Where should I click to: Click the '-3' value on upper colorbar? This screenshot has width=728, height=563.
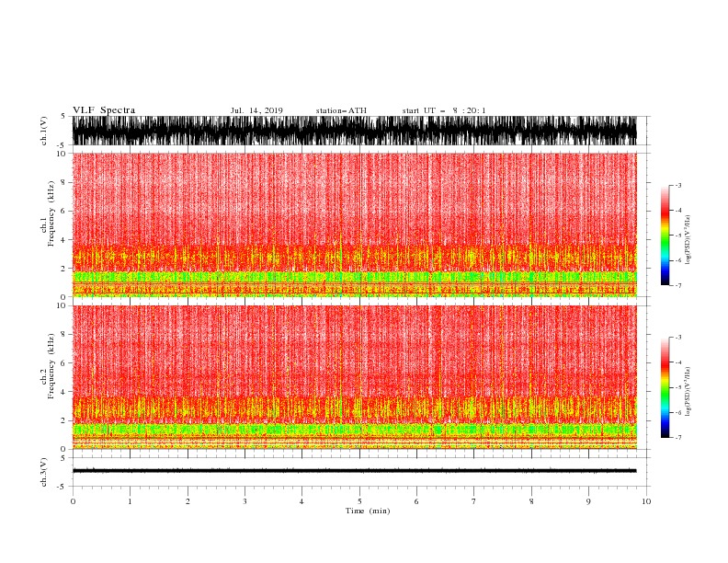point(677,185)
